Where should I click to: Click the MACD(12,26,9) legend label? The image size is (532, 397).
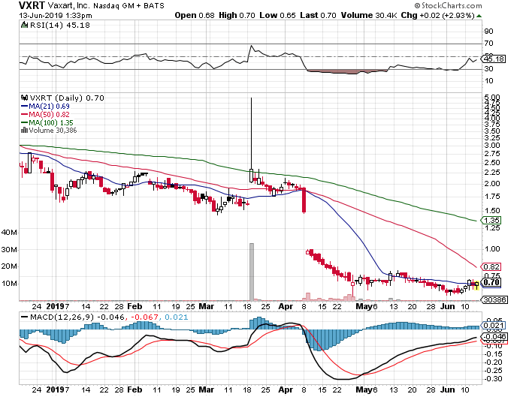coord(62,317)
